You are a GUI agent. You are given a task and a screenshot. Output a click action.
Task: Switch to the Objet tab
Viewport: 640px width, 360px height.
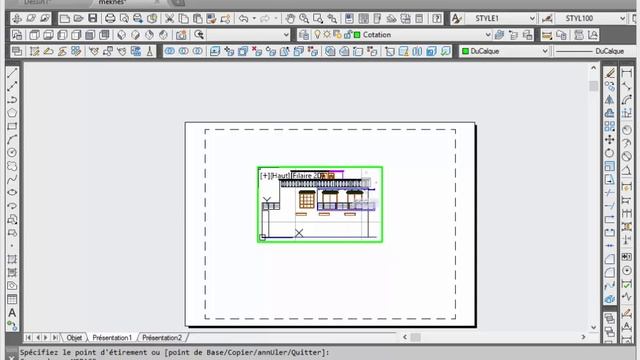[x=74, y=338]
